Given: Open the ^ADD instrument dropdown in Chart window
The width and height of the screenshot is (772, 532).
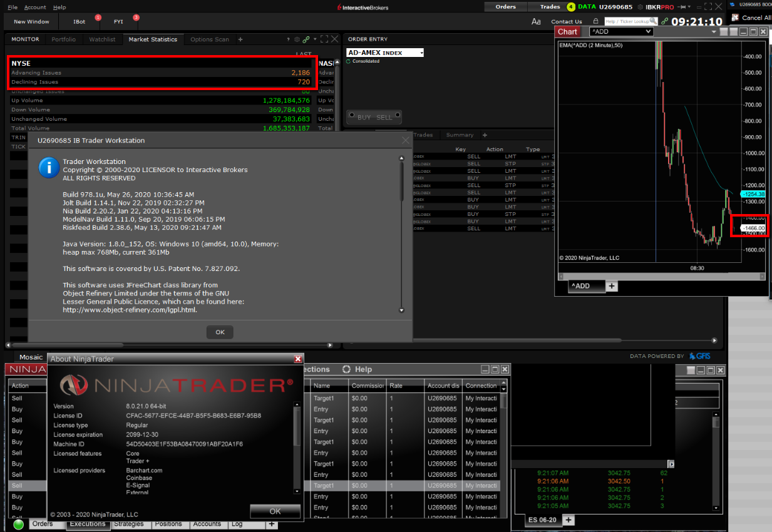Looking at the screenshot, I should click(x=621, y=31).
